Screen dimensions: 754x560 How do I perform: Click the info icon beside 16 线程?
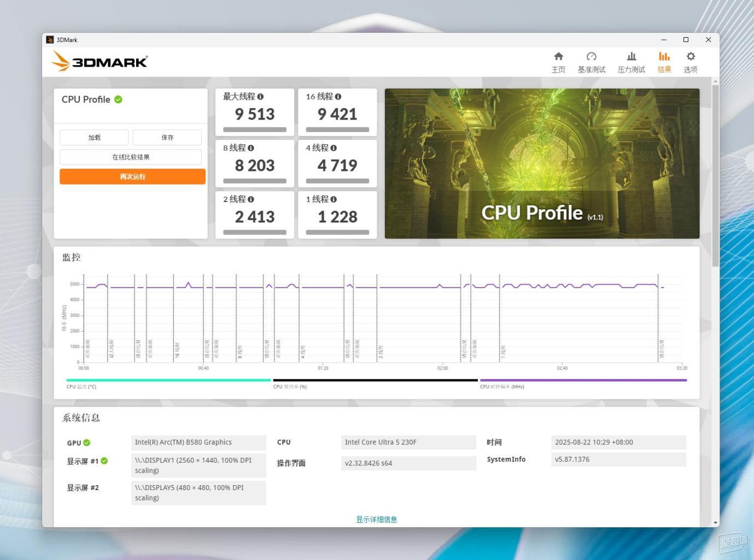click(338, 97)
